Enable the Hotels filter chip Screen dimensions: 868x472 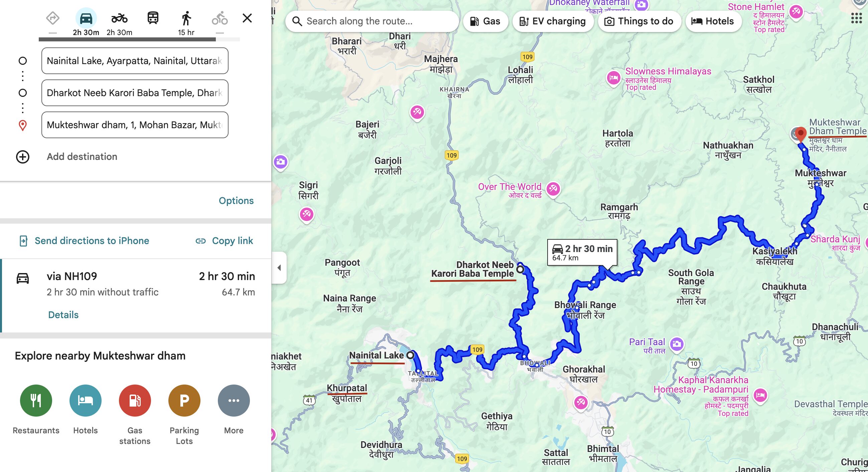coord(713,21)
